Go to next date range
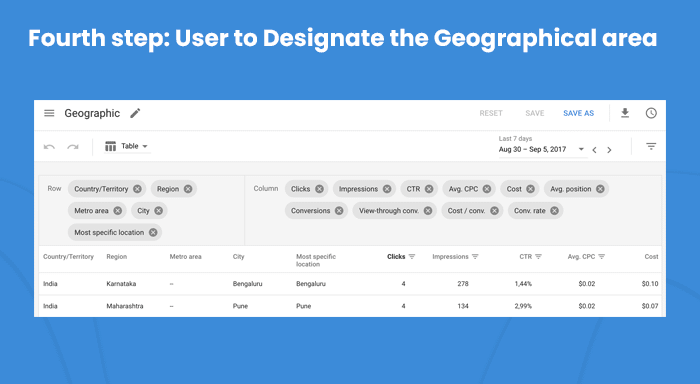The height and width of the screenshot is (384, 700). pos(609,150)
